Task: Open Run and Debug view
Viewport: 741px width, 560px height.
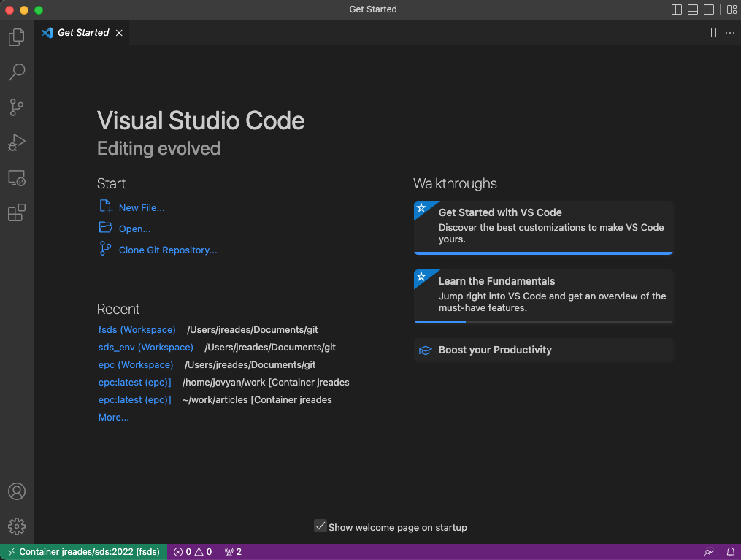Action: (17, 142)
